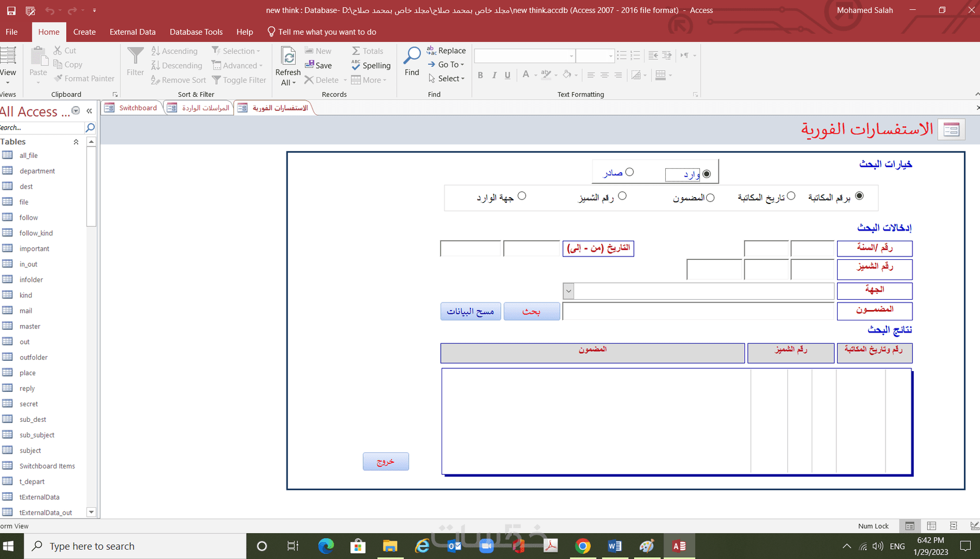This screenshot has height=559, width=980.
Task: Click the navigation pane Search box
Action: 42,127
